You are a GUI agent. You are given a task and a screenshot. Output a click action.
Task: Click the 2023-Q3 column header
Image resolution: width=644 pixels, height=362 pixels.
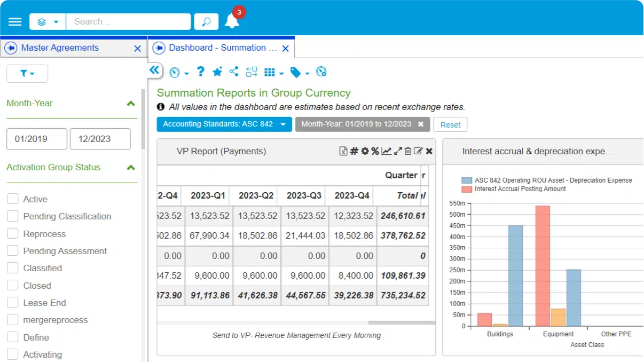coord(304,195)
